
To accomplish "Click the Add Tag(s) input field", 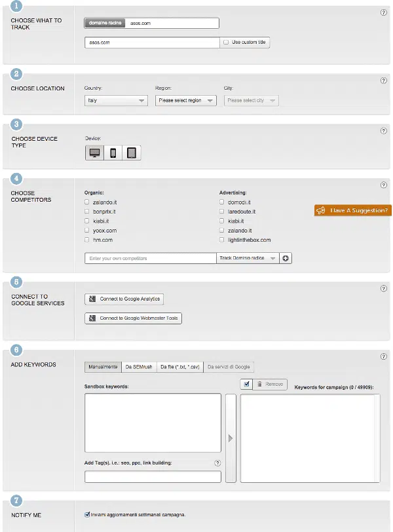I will coord(153,477).
